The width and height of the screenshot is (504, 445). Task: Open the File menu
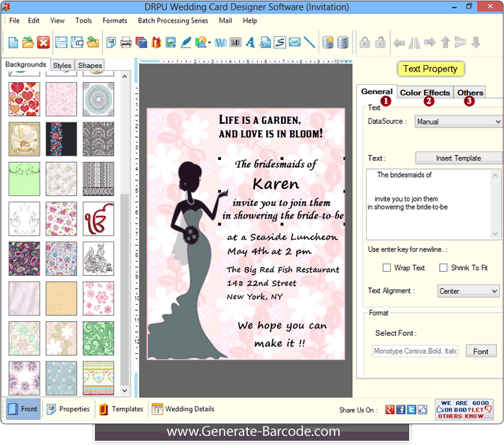tap(14, 21)
